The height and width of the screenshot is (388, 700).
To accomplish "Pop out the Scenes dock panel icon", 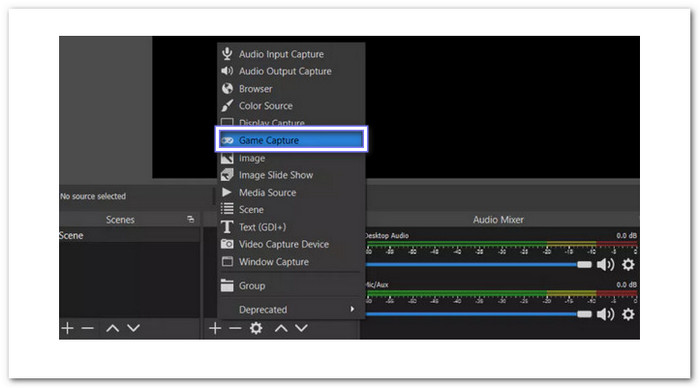I will pos(191,219).
